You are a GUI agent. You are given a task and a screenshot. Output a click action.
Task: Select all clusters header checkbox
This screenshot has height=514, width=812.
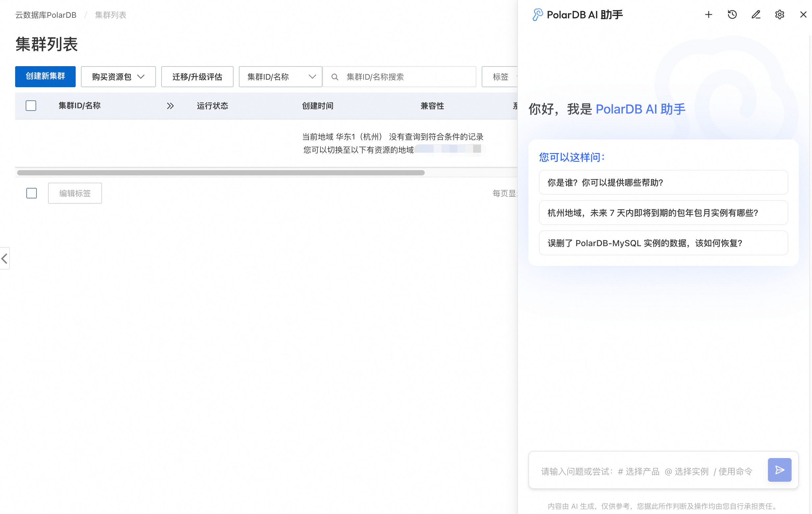click(31, 106)
